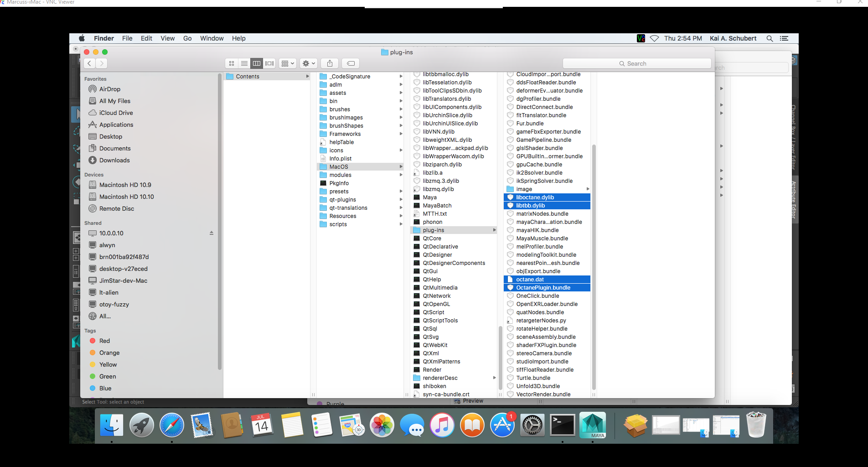
Task: Select AirDrop in the sidebar
Action: 110,89
